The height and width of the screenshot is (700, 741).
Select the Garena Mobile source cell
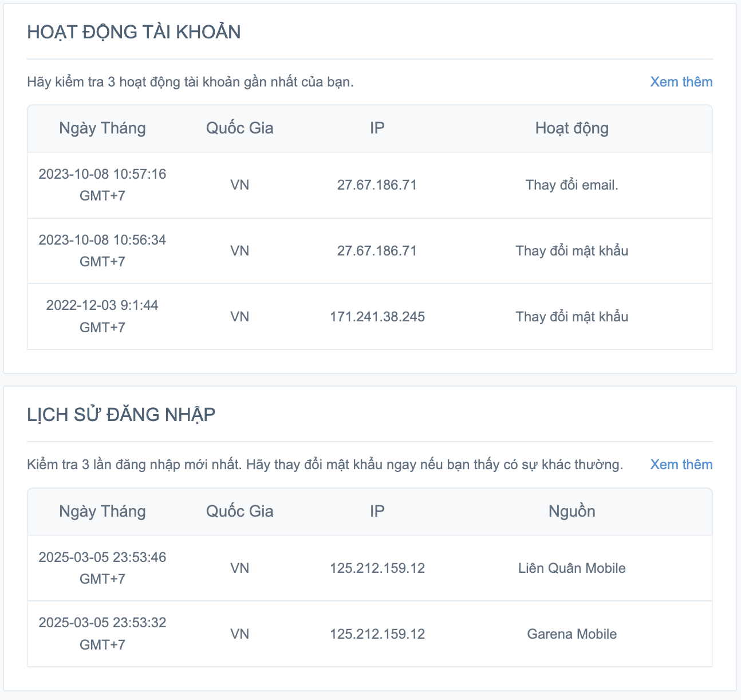click(x=571, y=634)
